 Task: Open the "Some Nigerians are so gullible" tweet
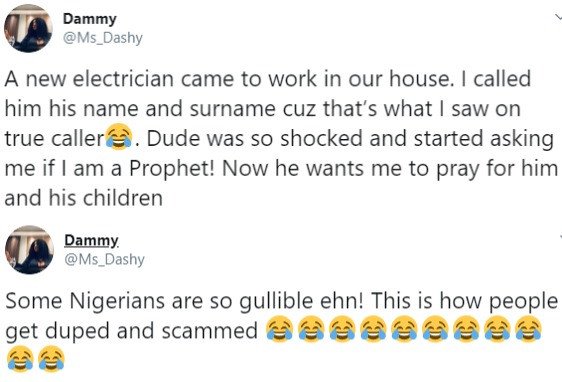click(x=281, y=330)
